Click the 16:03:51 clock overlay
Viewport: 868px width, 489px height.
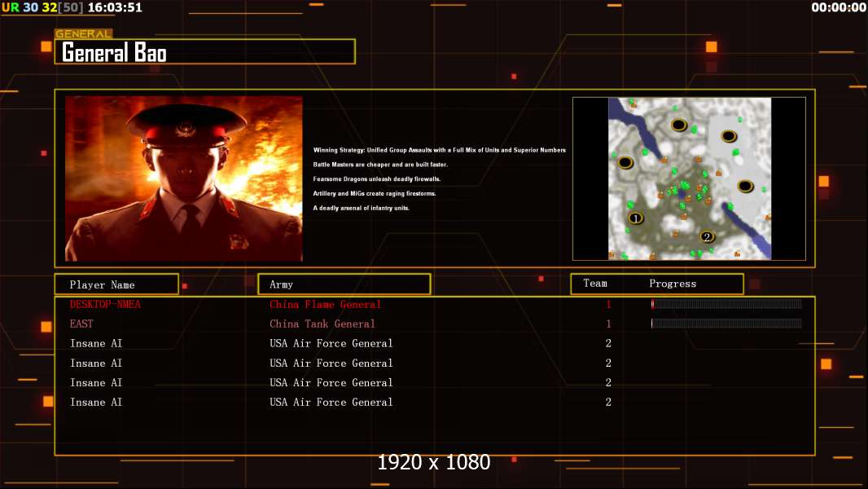(x=115, y=8)
